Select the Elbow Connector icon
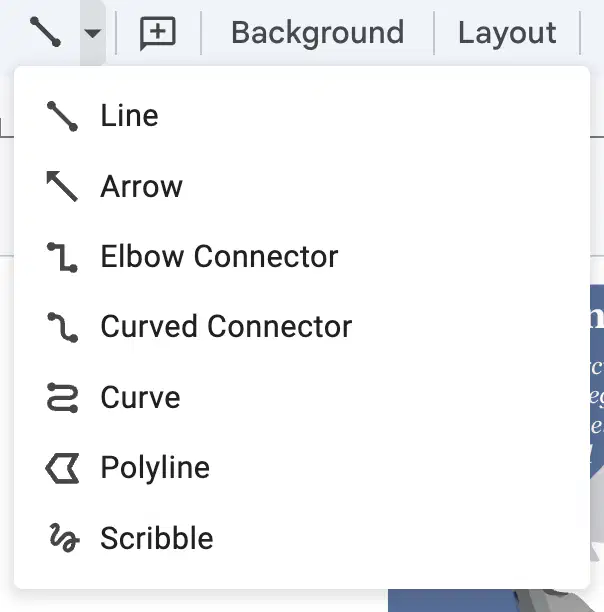Screen dimensions: 604x612 tap(62, 257)
